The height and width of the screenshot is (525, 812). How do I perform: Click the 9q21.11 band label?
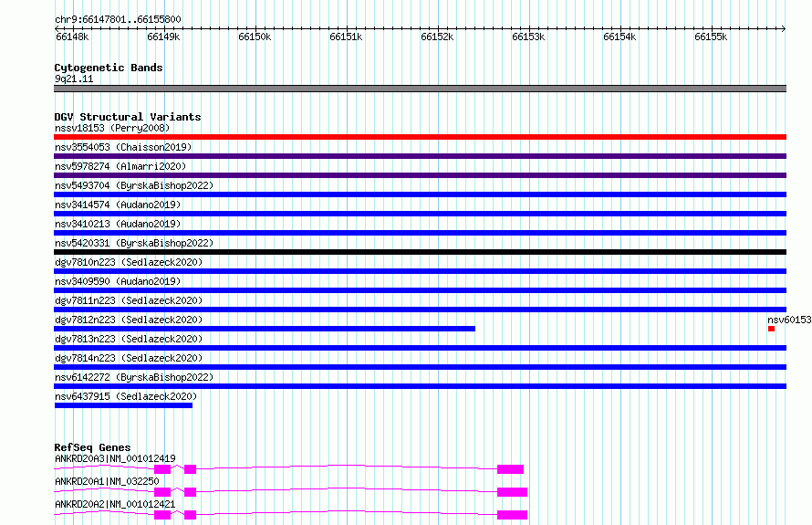[x=74, y=79]
